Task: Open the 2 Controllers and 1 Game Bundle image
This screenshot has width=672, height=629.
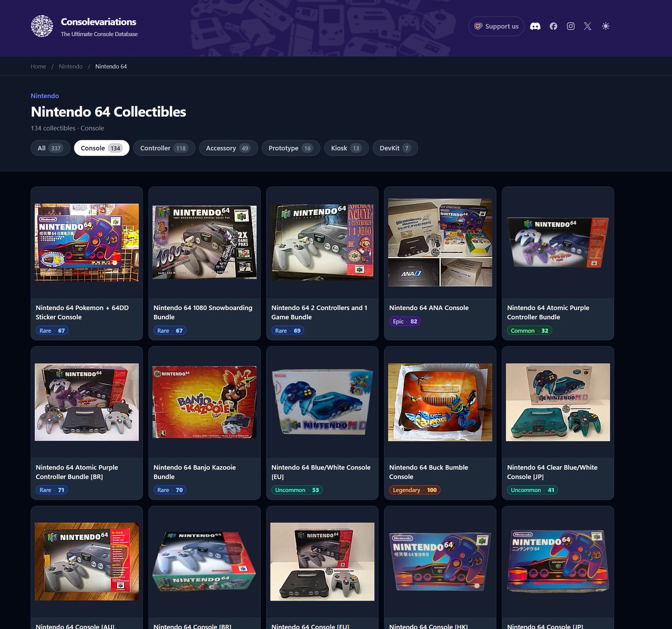Action: [x=322, y=242]
